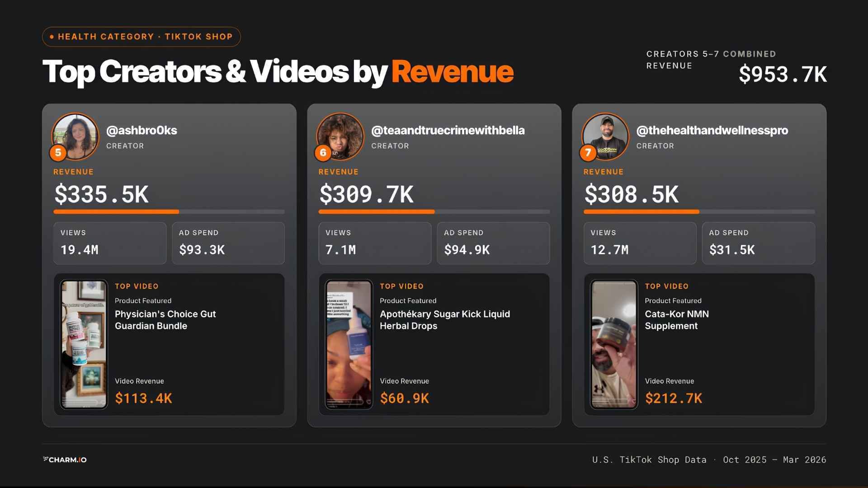Image resolution: width=868 pixels, height=488 pixels.
Task: Select the @thehealthandwellnesspro creator handle
Action: click(x=712, y=130)
